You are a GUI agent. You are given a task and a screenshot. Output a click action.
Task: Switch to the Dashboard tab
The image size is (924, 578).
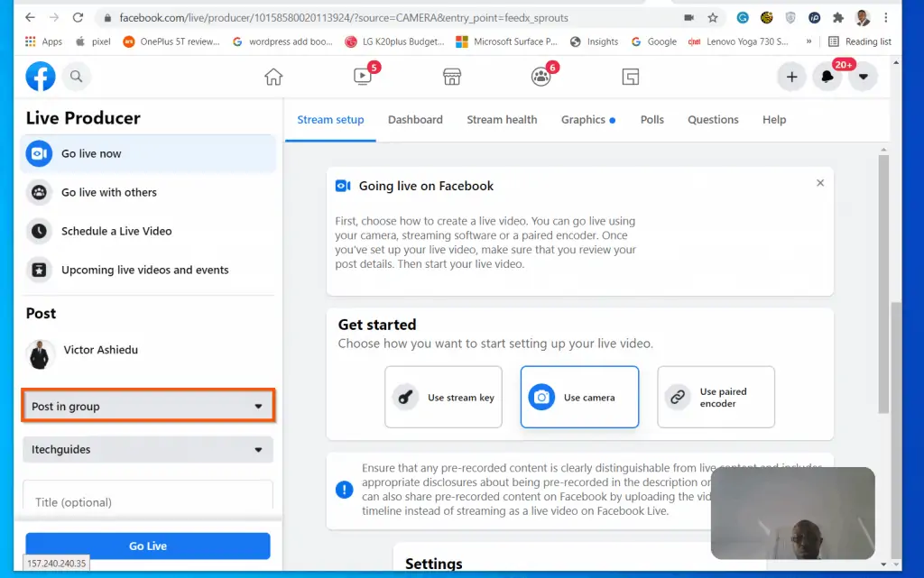click(x=415, y=120)
